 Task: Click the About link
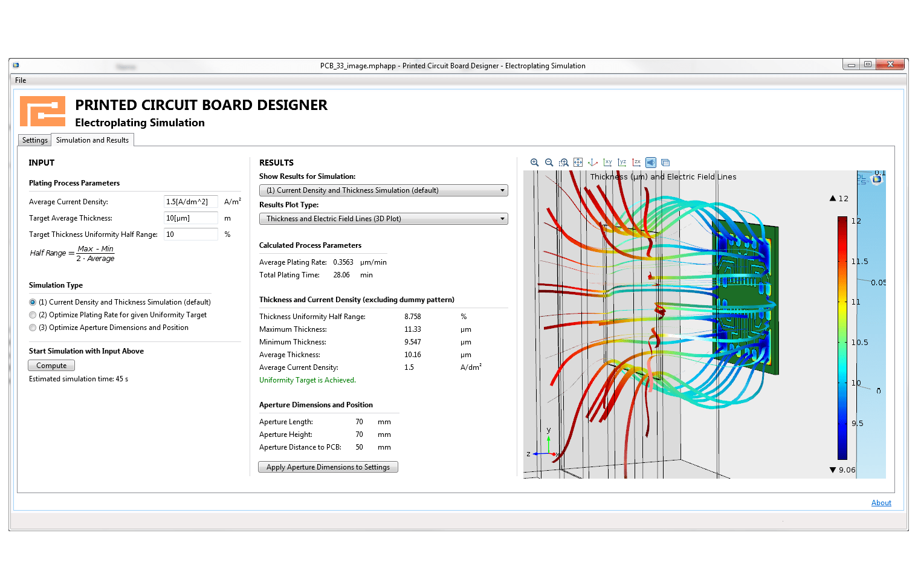point(881,502)
